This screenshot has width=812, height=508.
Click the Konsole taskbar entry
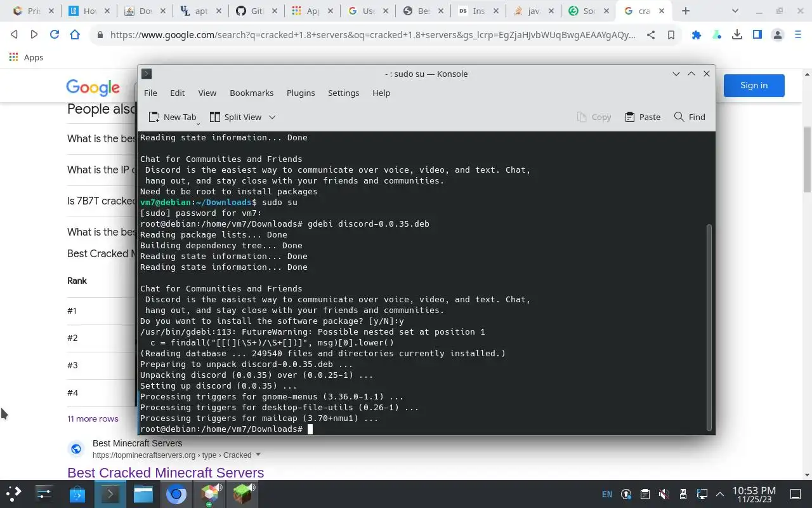(x=110, y=493)
